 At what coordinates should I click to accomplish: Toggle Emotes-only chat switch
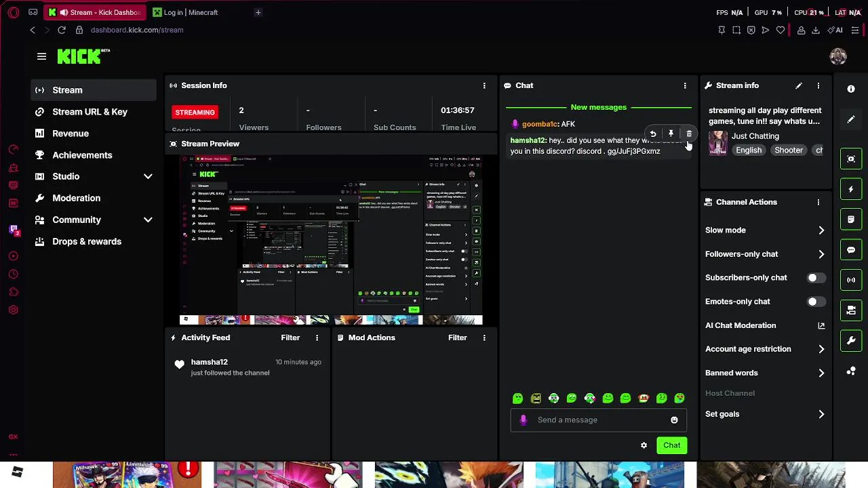pos(816,302)
